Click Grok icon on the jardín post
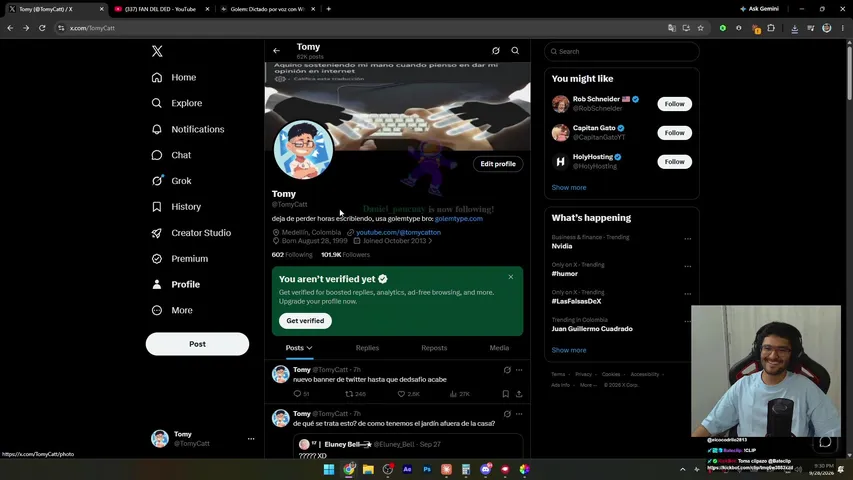 coord(507,414)
